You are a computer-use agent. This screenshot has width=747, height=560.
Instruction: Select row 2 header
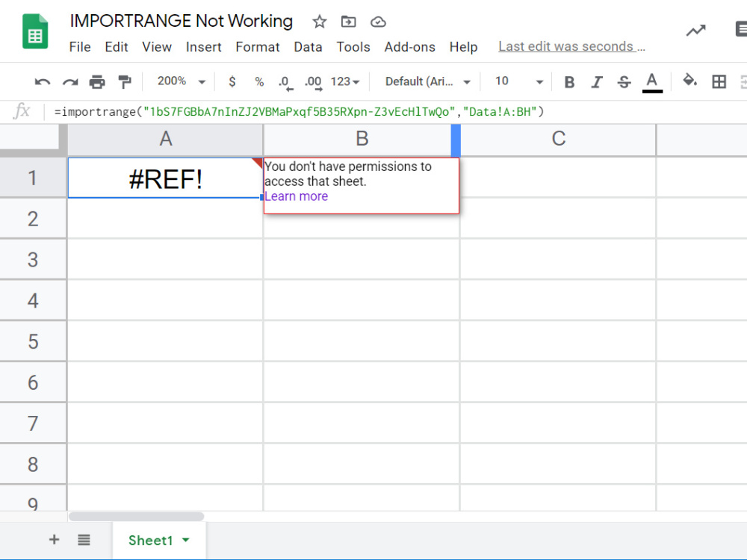pos(33,219)
